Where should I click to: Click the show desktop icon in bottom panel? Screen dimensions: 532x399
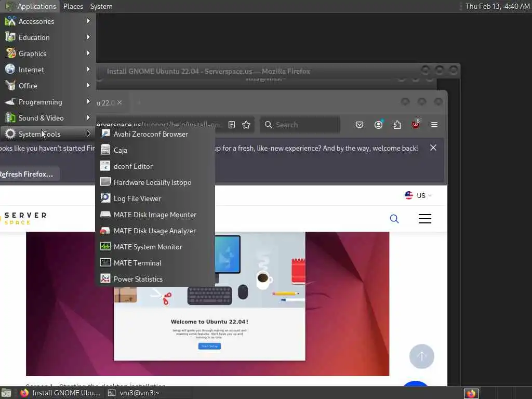[6, 393]
